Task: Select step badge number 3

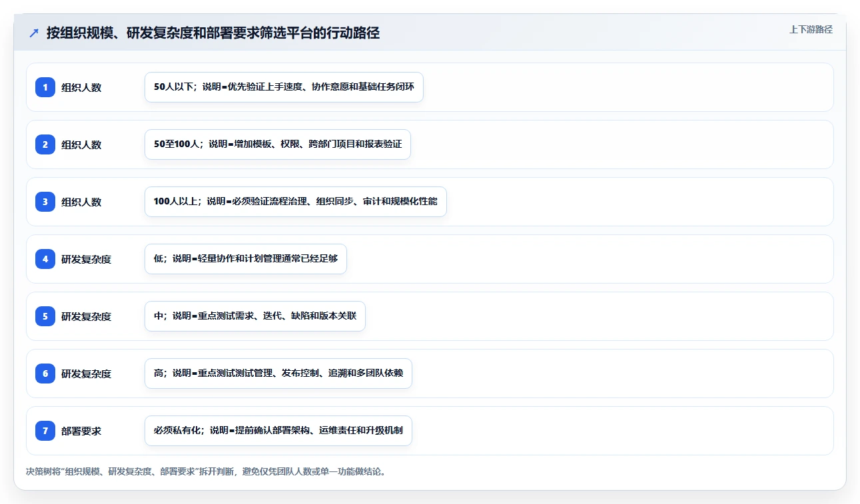Action: tap(45, 202)
